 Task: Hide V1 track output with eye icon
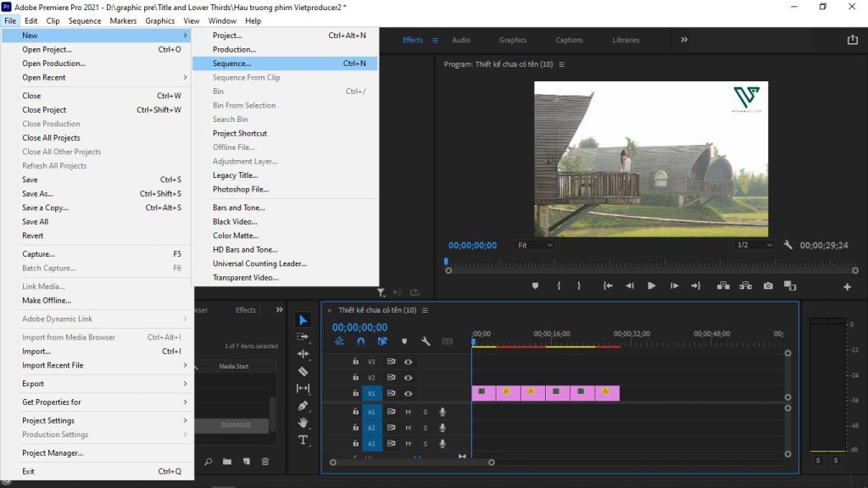click(x=409, y=393)
